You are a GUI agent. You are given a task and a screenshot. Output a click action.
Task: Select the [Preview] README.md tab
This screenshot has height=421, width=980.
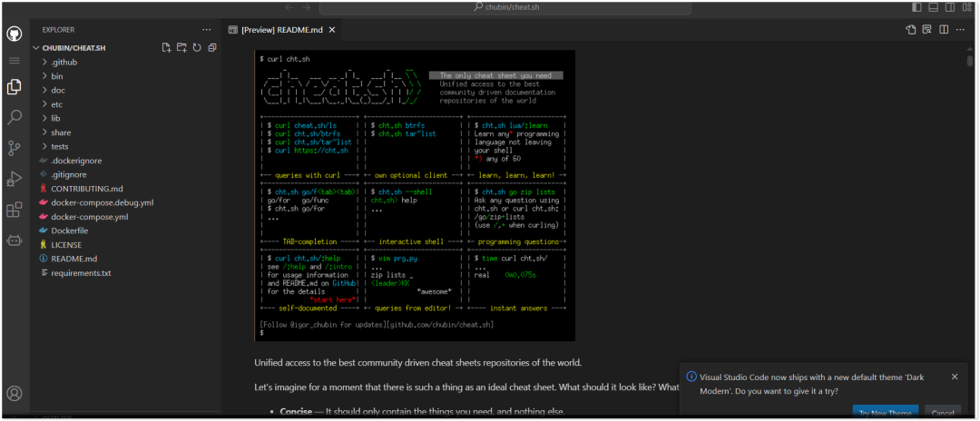click(282, 29)
